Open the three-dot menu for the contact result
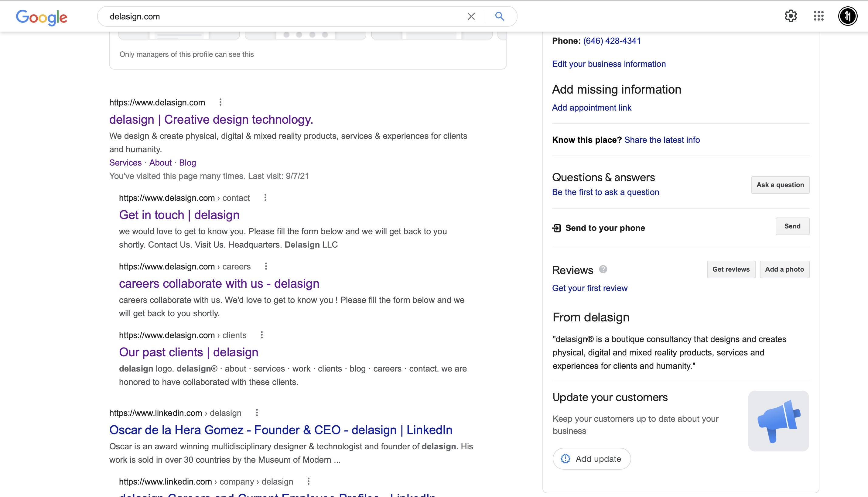Viewport: 868px width, 497px height. point(265,198)
